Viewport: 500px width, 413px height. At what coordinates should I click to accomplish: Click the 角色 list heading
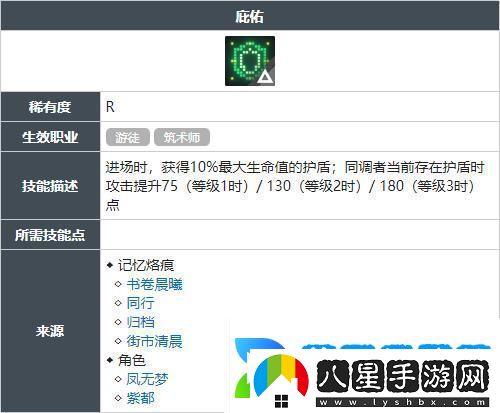(131, 360)
